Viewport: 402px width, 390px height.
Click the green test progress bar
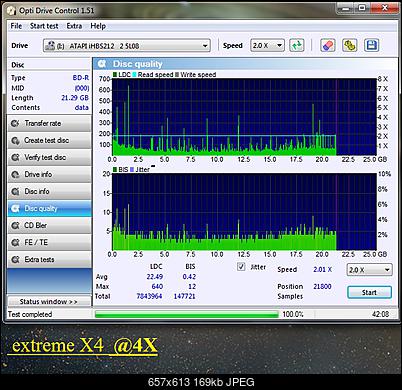pos(187,314)
